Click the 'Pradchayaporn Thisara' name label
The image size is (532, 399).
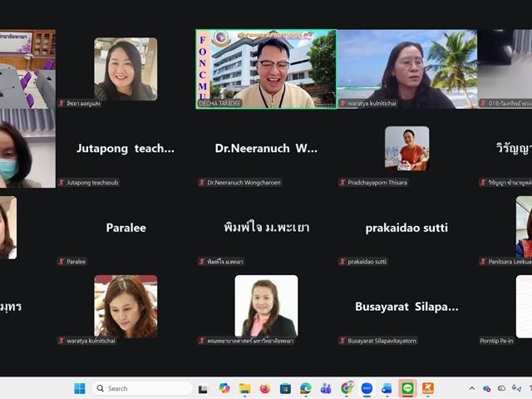tap(377, 183)
